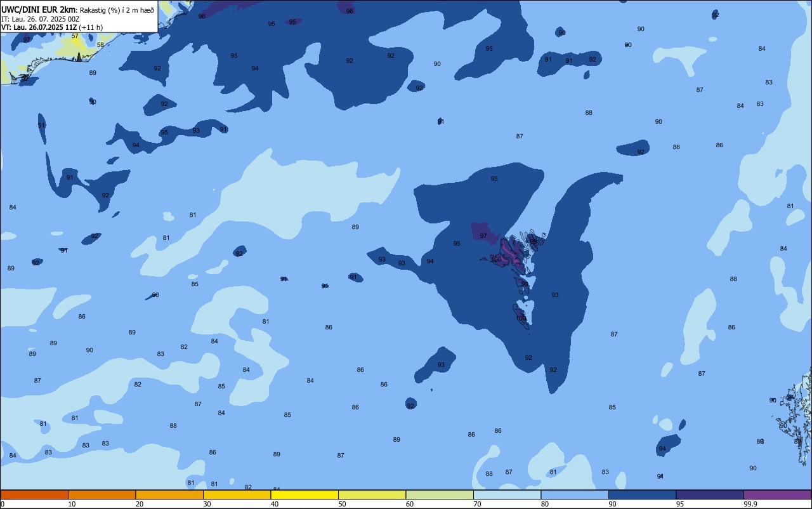812x509 pixels.
Task: Click the '57' humidity value on the yellow coast
Action: pyautogui.click(x=75, y=36)
